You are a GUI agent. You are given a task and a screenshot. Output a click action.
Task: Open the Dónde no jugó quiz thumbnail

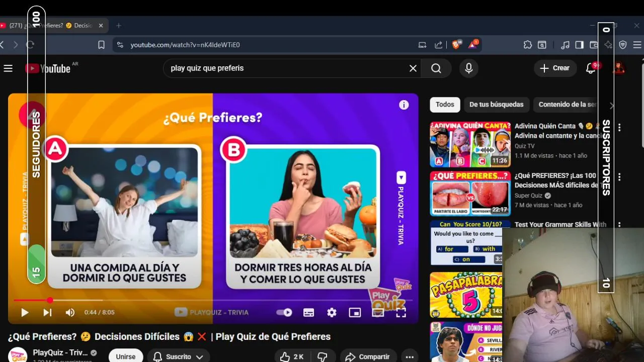pos(466,342)
